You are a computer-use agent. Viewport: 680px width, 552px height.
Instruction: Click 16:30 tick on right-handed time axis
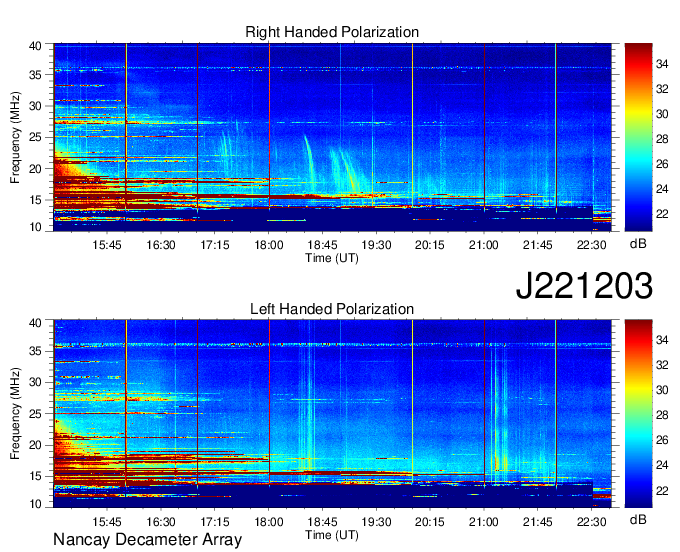pos(161,245)
